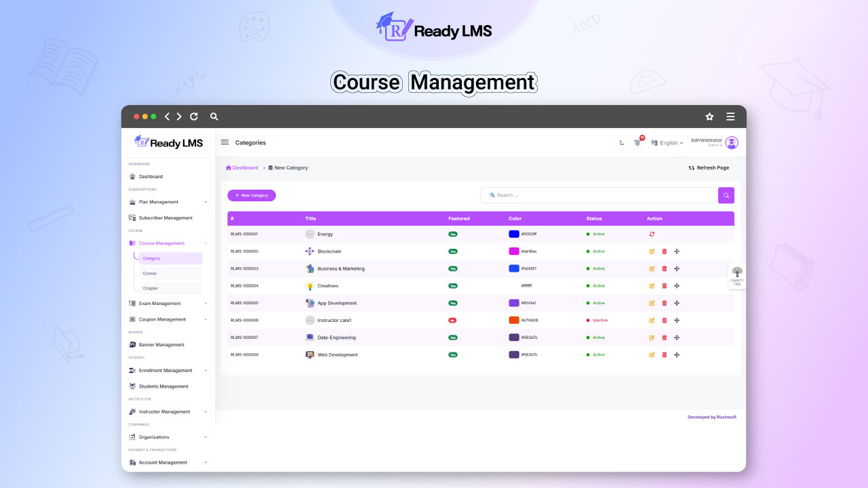
Task: Delete the Blockchain category
Action: tap(665, 251)
